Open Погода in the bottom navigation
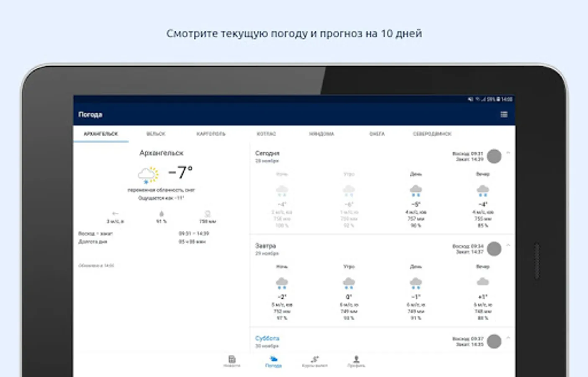 point(273,362)
